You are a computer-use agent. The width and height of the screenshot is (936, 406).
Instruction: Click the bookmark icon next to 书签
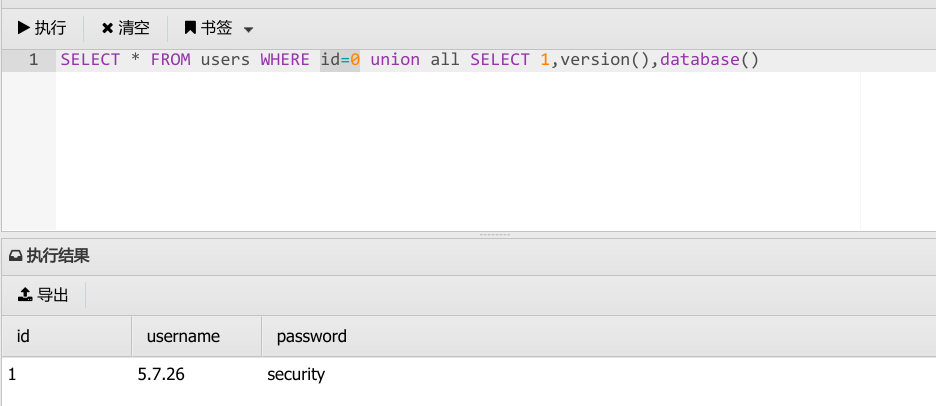pos(190,27)
